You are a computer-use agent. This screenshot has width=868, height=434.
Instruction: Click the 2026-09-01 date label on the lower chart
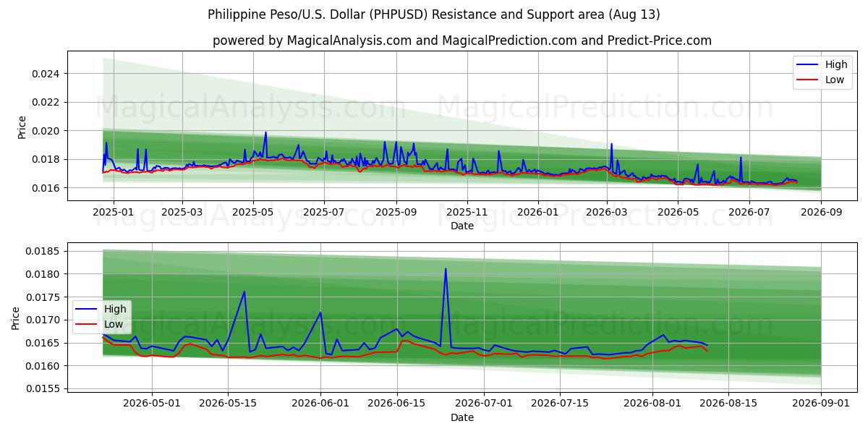pyautogui.click(x=821, y=405)
